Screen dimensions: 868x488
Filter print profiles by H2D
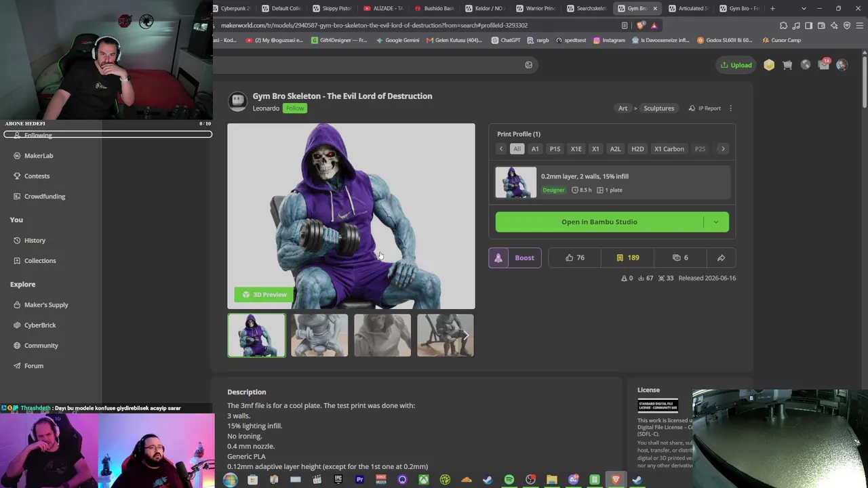click(x=637, y=149)
